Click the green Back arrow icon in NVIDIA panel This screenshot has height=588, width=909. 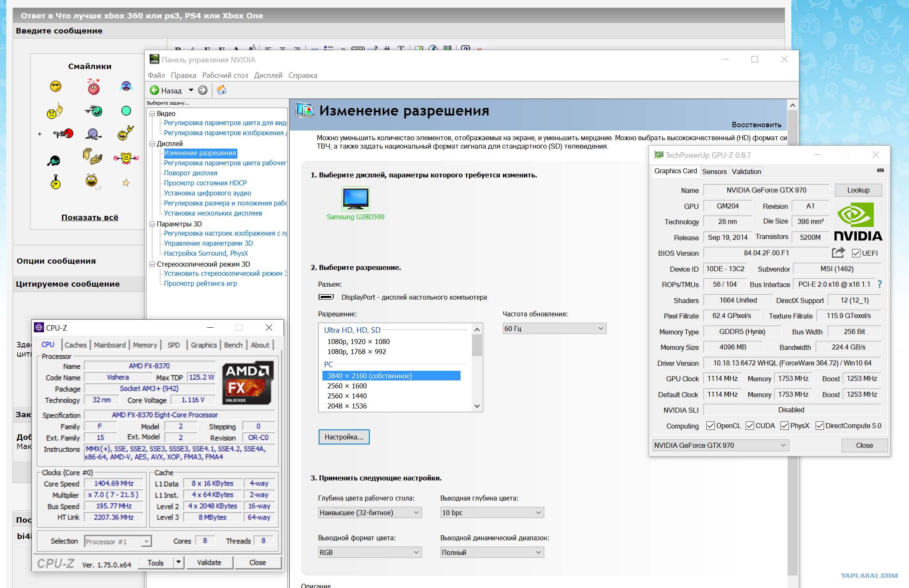click(155, 90)
